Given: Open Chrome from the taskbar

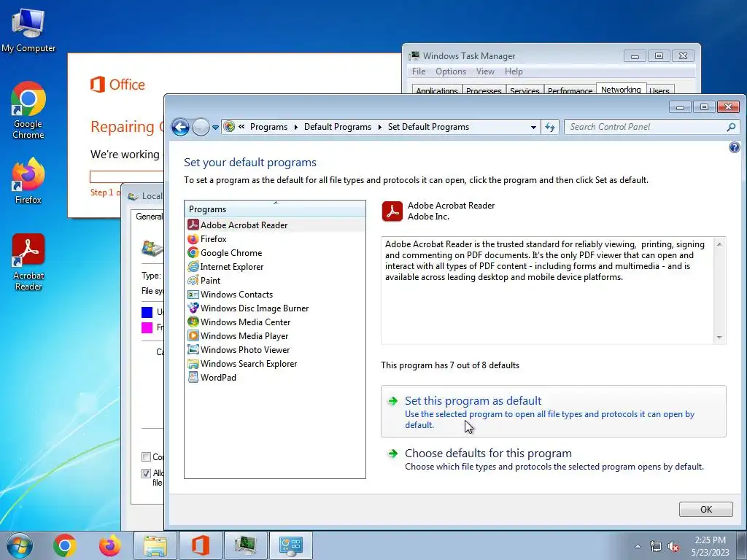Looking at the screenshot, I should (x=65, y=545).
